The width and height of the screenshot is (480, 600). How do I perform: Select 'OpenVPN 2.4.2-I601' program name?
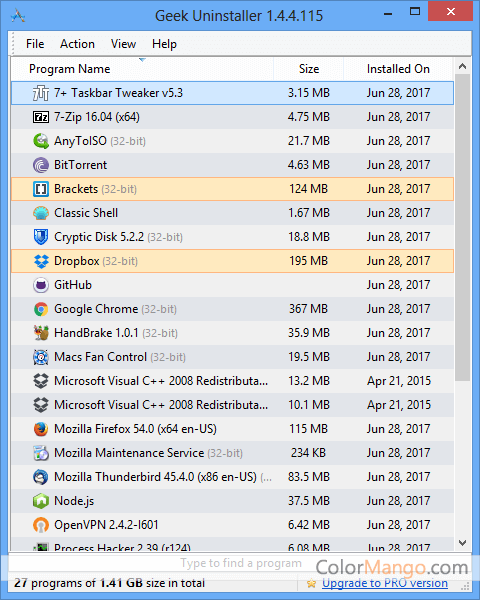(x=106, y=525)
